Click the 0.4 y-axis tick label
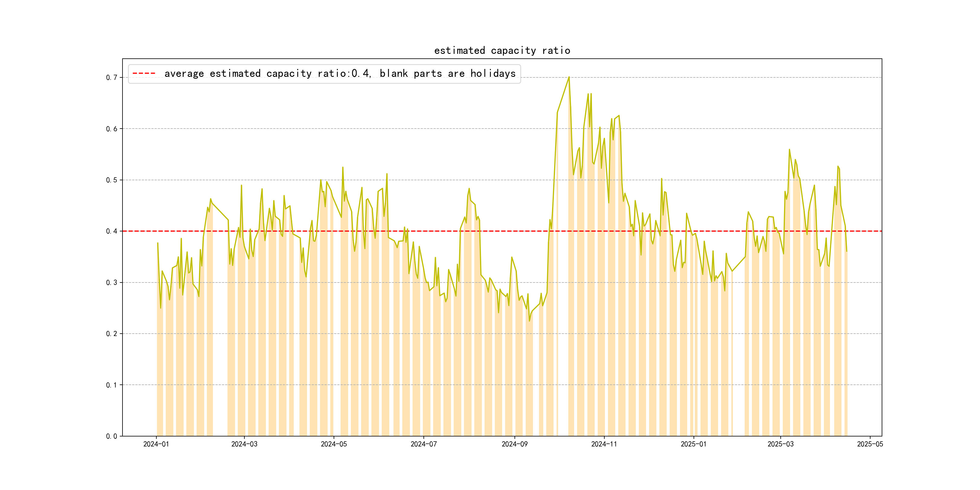The image size is (980, 490). click(x=112, y=231)
